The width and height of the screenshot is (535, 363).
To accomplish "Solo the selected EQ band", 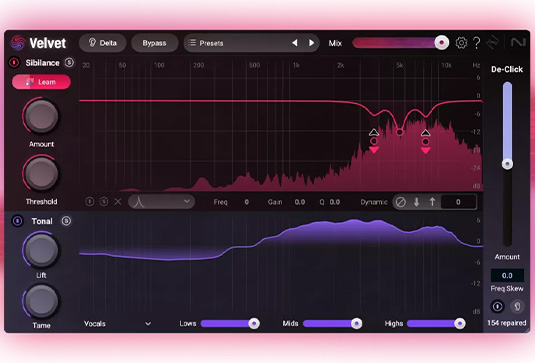I will tap(104, 202).
